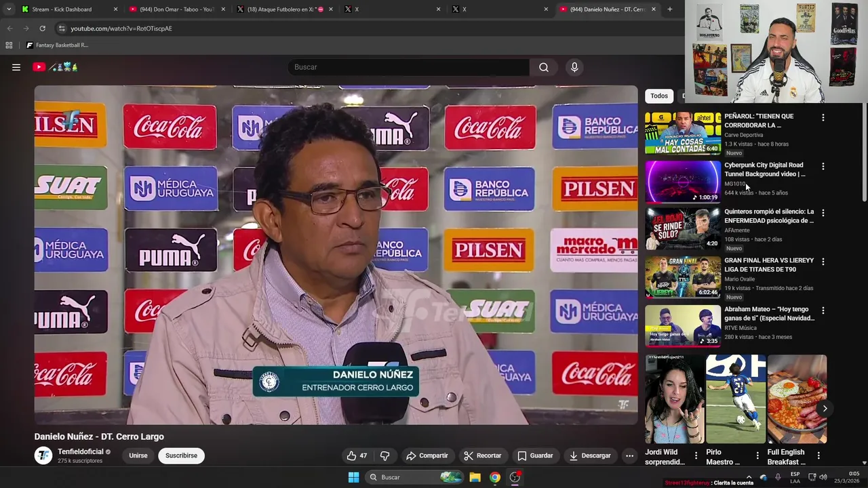Viewport: 868px width, 488px height.
Task: Open the volume control in system tray
Action: click(823, 477)
